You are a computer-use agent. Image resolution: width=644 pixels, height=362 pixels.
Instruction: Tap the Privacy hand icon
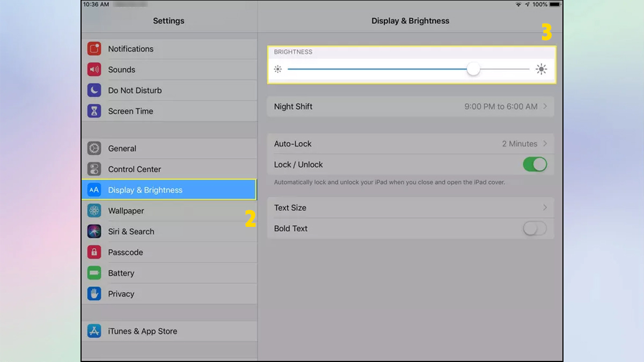94,294
